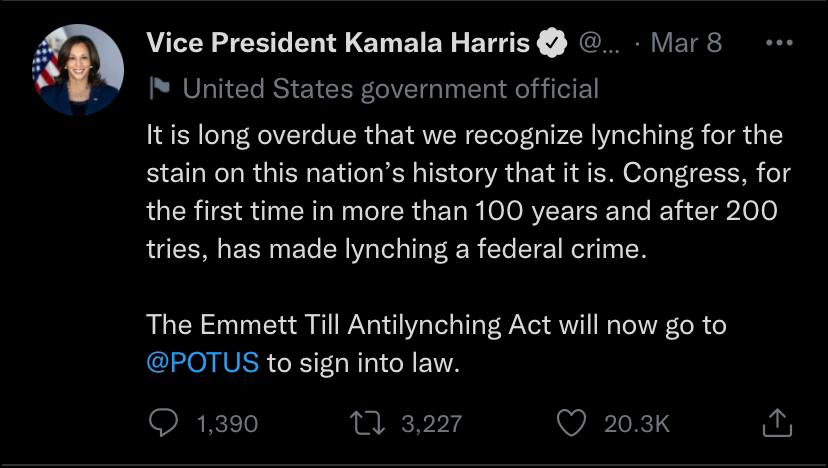Viewport: 828px width, 468px height.
Task: Open the share icon at bottom right
Action: (777, 423)
